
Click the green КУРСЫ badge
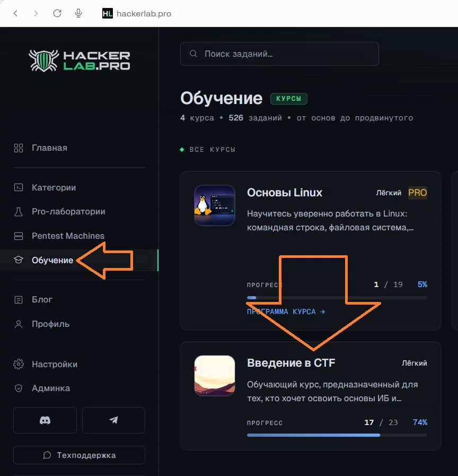point(289,99)
